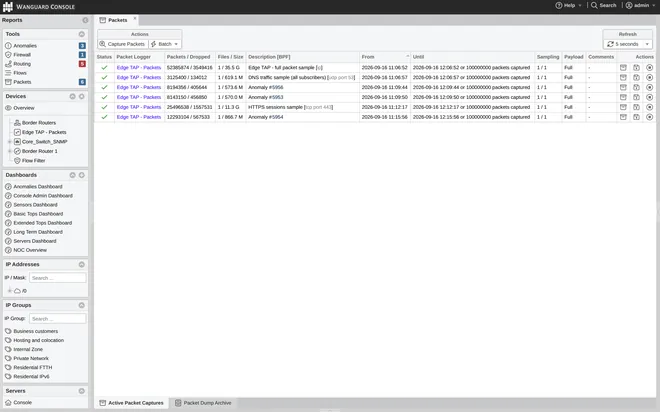Open Anomaly #5953 link
Viewport: 660px width, 412px height.
276,97
